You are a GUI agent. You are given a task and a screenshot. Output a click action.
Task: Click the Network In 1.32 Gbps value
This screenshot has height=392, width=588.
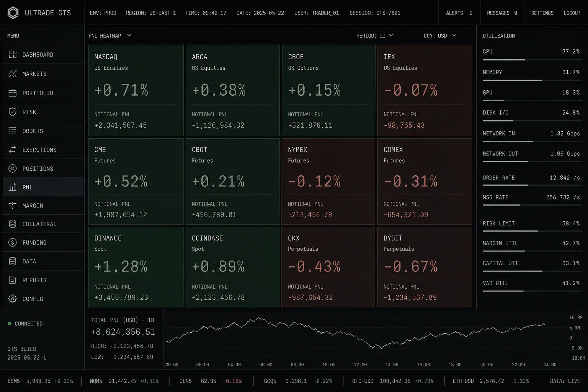click(565, 134)
